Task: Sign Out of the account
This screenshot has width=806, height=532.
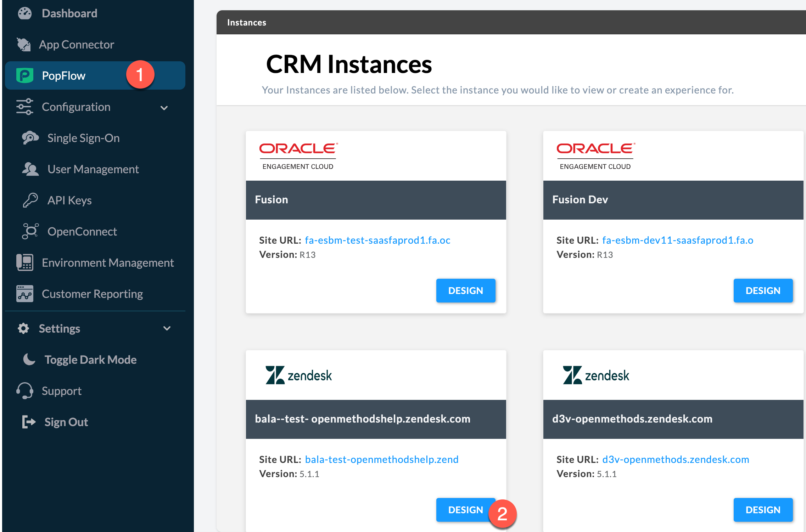Action: (66, 422)
